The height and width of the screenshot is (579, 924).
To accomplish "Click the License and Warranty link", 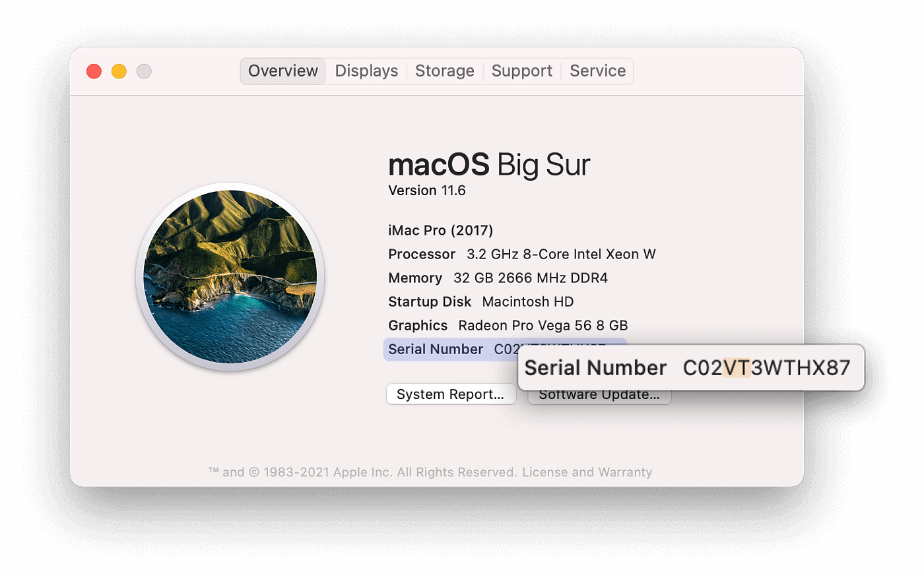I will point(587,472).
